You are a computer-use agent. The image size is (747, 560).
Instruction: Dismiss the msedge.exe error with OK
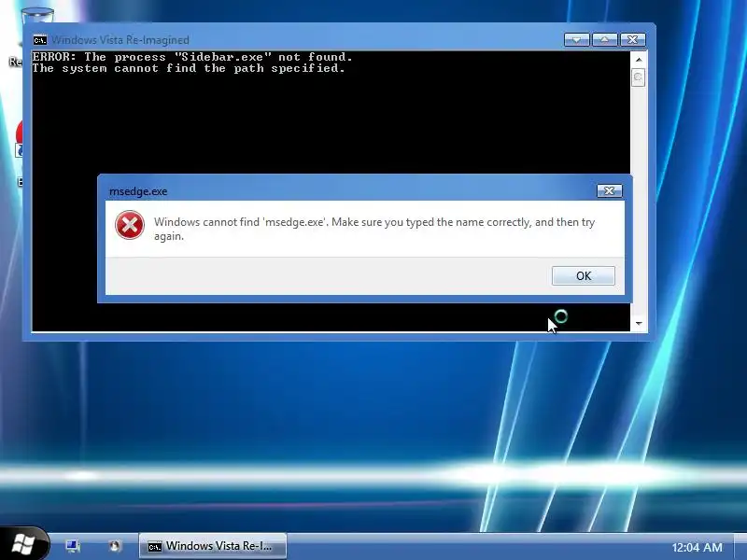pos(583,275)
